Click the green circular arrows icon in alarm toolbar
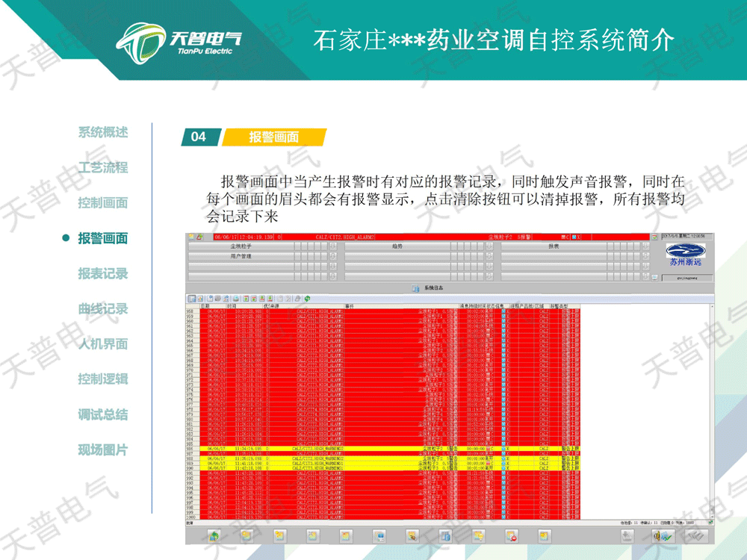 point(307,299)
